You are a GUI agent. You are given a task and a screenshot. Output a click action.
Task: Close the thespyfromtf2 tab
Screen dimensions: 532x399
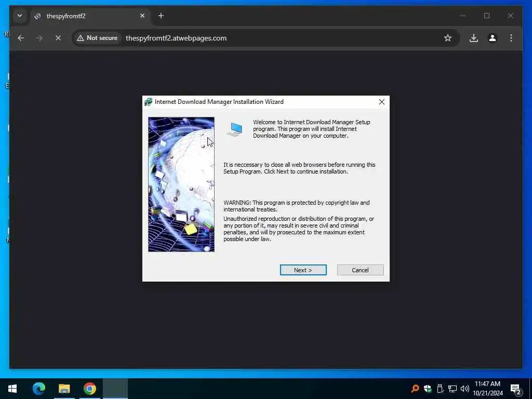click(x=142, y=16)
